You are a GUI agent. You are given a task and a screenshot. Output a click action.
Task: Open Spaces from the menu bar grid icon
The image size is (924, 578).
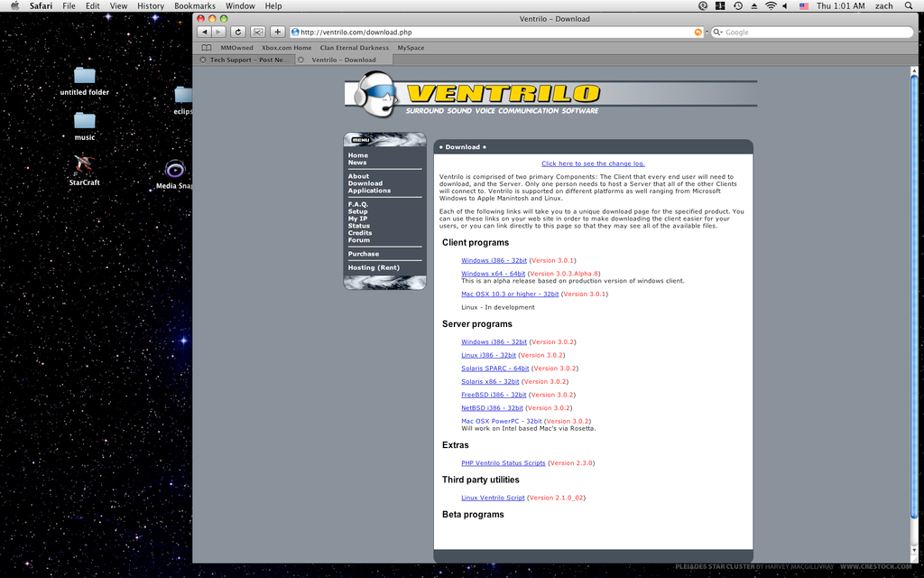tap(720, 6)
